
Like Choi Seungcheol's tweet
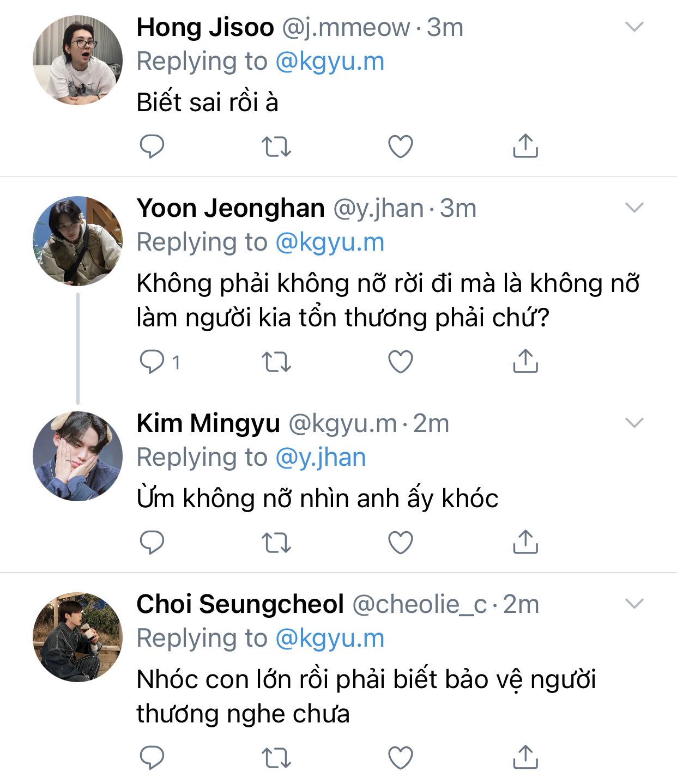(x=400, y=757)
